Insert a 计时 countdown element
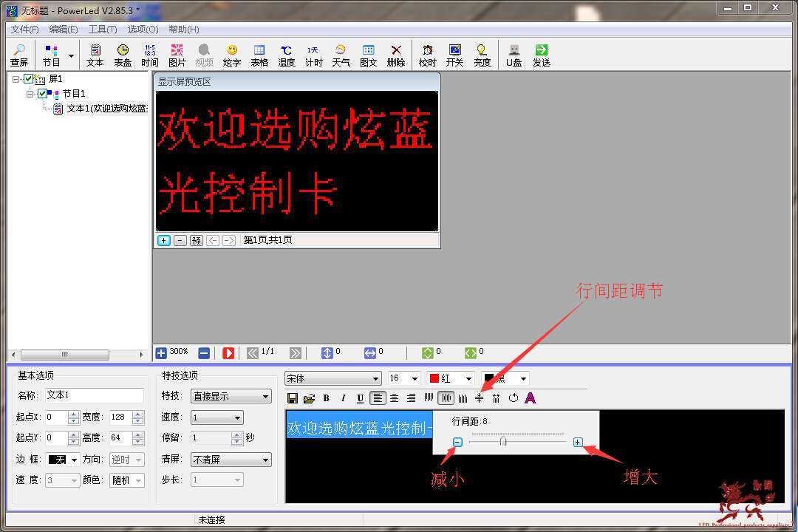 313,55
